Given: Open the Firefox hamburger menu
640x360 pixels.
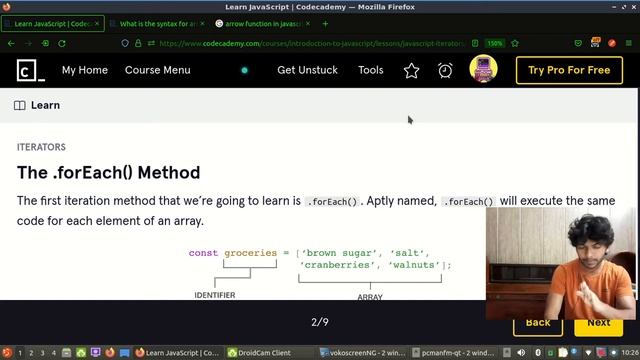Looking at the screenshot, I should click(x=629, y=43).
